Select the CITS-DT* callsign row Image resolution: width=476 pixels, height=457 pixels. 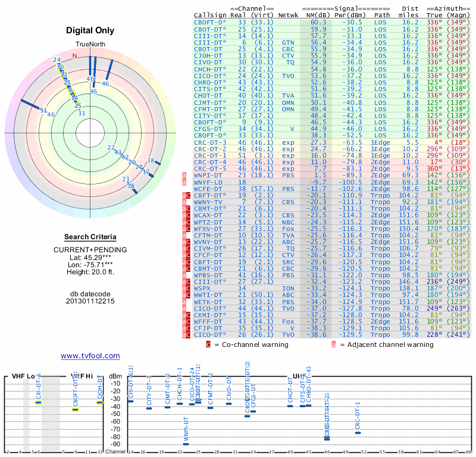(x=332, y=89)
